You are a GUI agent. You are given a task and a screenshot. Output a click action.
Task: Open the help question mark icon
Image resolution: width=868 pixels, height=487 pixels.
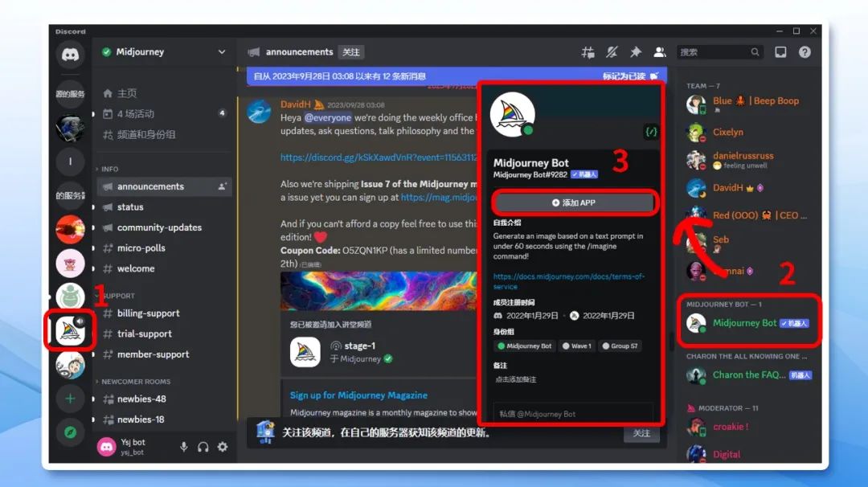805,52
